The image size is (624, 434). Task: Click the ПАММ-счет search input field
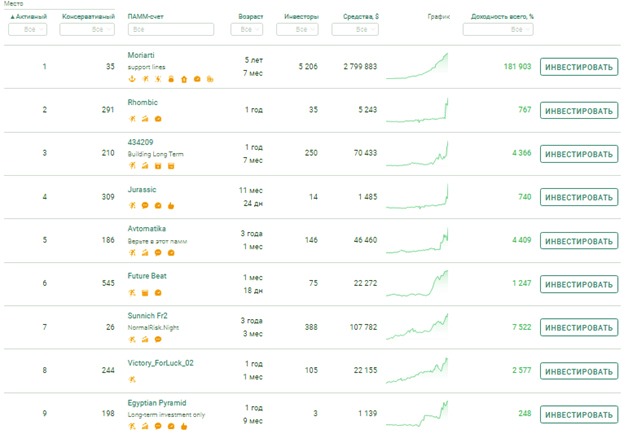point(170,30)
